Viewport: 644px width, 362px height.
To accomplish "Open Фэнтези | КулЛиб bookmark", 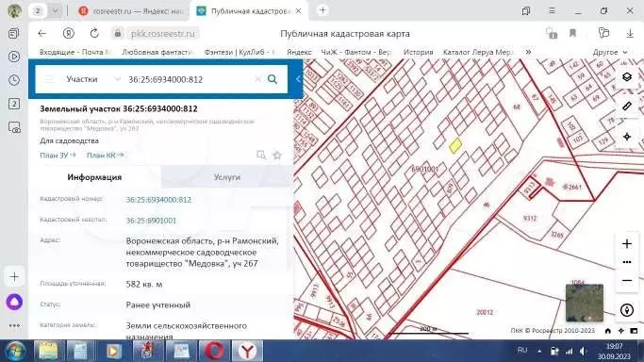I will [239, 52].
